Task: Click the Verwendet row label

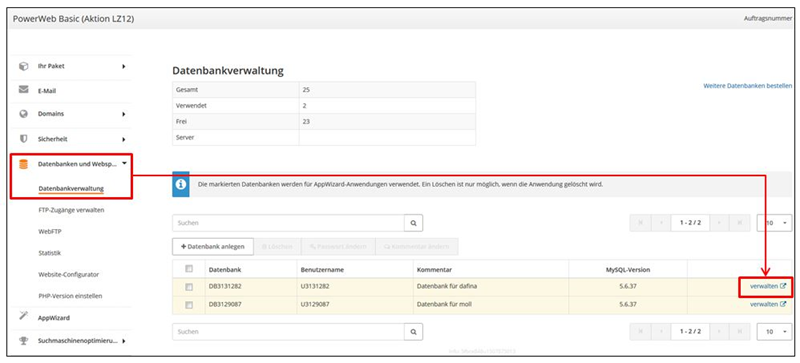Action: click(191, 106)
